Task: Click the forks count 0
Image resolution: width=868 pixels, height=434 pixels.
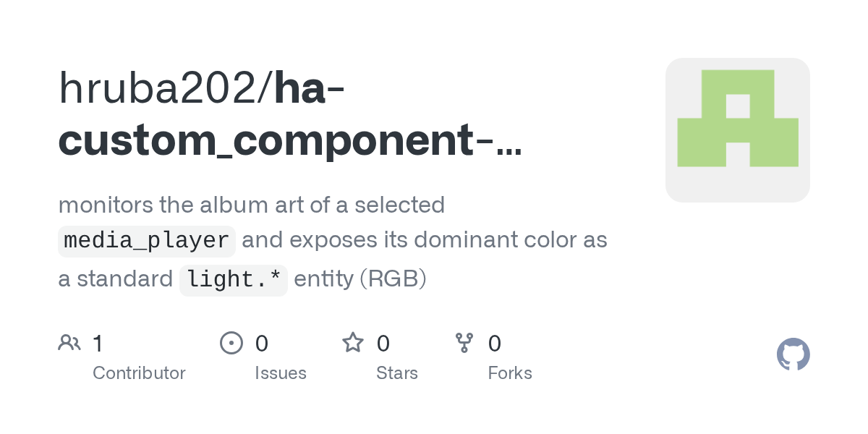Action: 495,343
